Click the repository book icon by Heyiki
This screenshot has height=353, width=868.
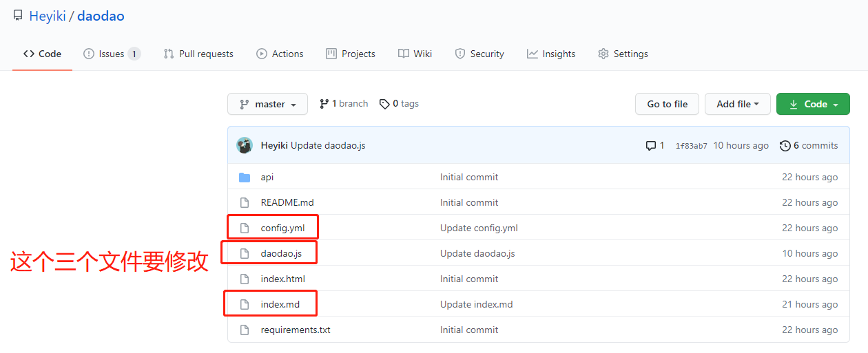[x=18, y=16]
